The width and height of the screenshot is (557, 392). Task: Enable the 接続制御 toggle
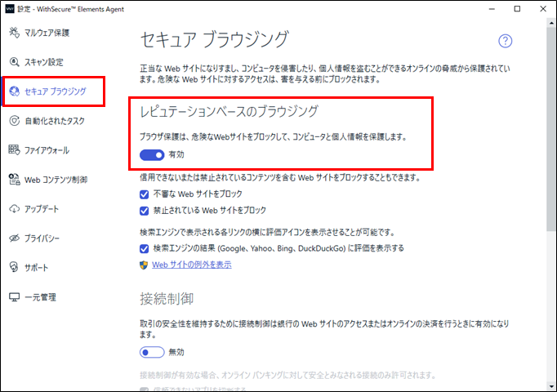tap(152, 352)
